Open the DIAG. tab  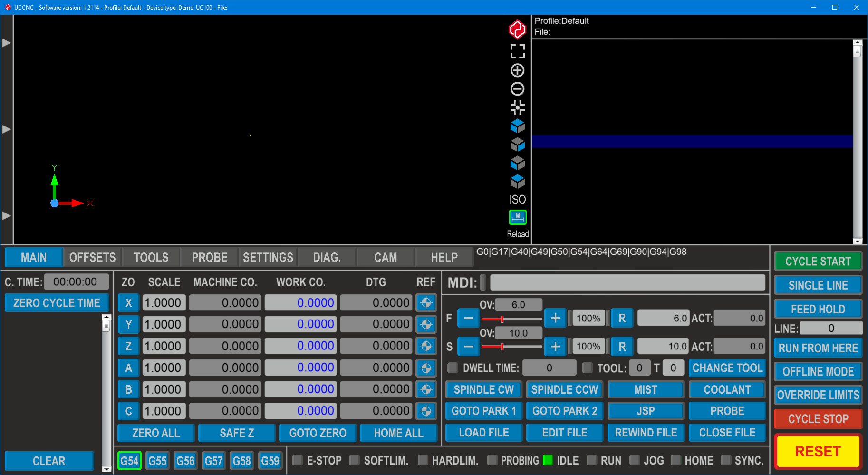pyautogui.click(x=327, y=258)
